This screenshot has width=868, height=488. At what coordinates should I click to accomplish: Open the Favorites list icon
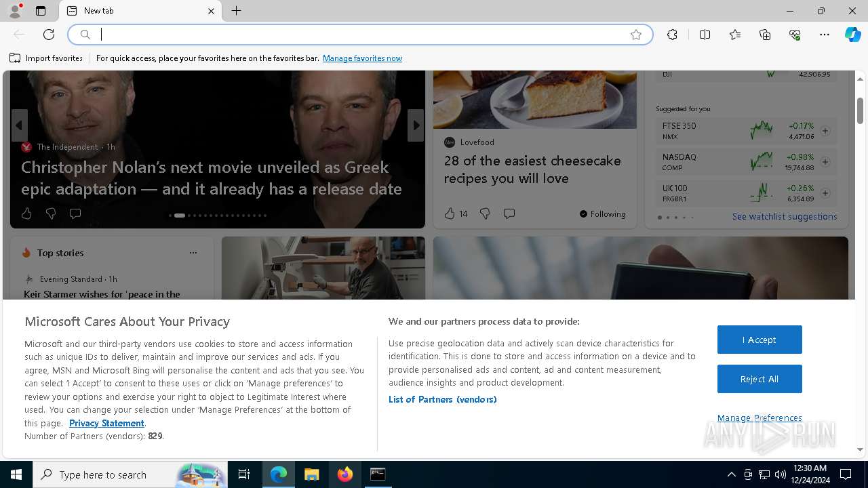click(x=735, y=35)
